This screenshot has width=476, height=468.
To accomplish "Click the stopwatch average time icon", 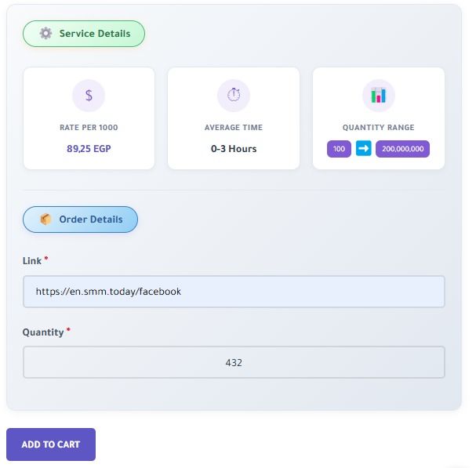I will (x=234, y=96).
